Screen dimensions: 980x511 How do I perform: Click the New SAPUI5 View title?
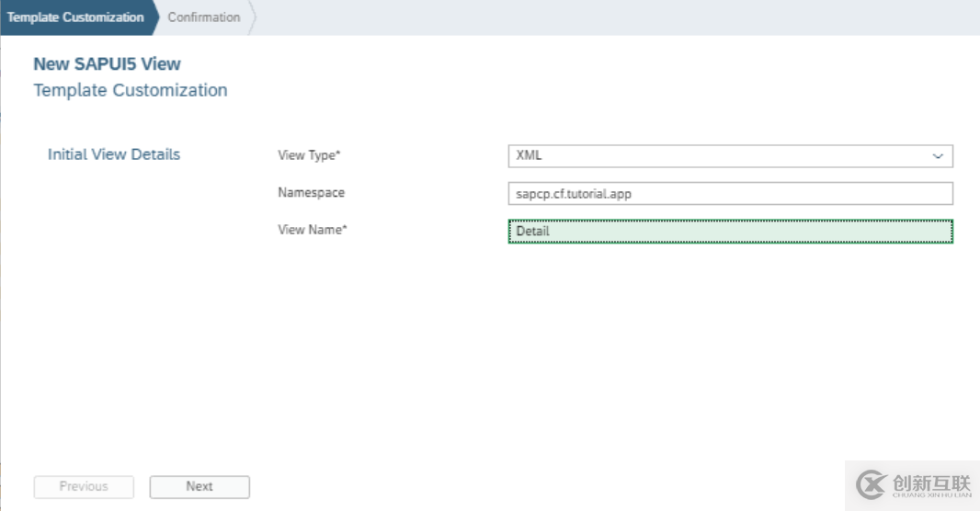click(107, 63)
